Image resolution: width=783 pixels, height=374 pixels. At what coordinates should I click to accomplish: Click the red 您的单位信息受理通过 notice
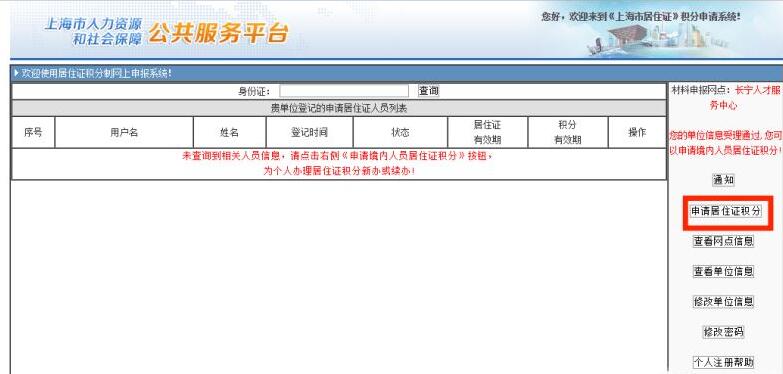[726, 142]
